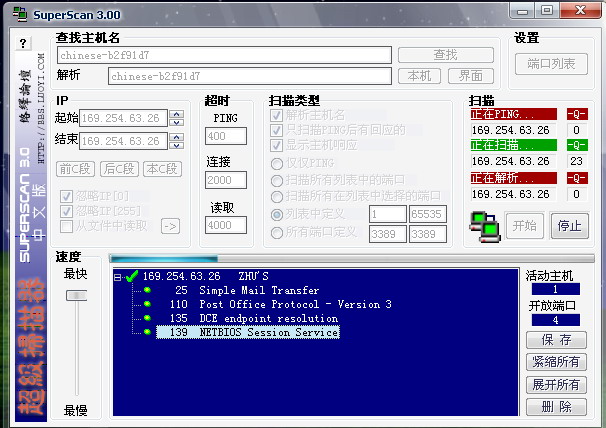
Task: Click the 开始 start scan button
Action: tap(525, 225)
